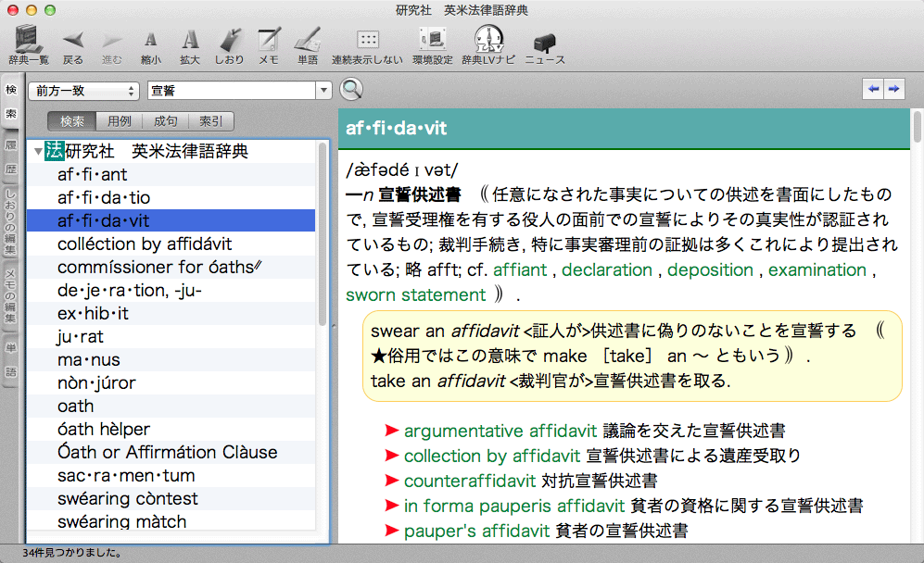Go to previous entry with left blue arrow
This screenshot has width=924, height=563.
(x=873, y=89)
